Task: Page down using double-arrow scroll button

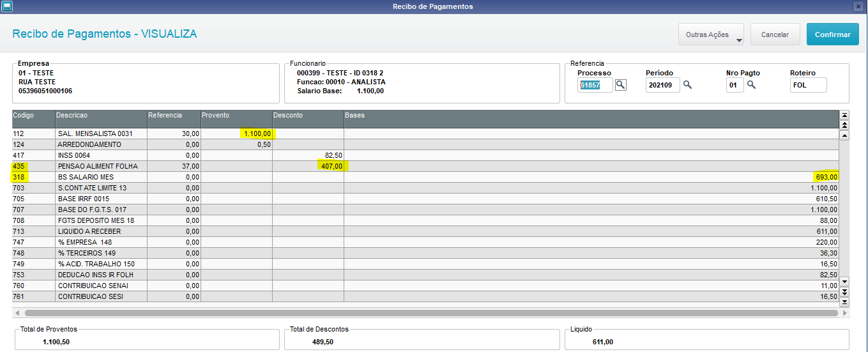Action: tap(844, 292)
